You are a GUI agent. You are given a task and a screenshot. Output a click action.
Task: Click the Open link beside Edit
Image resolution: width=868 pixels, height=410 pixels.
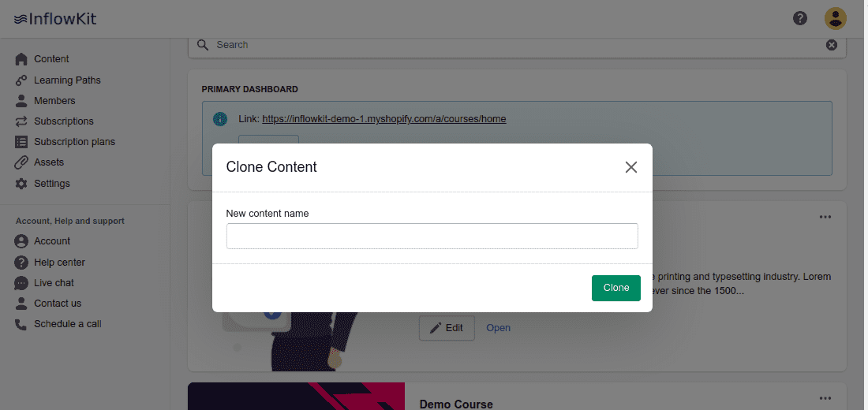coord(498,328)
